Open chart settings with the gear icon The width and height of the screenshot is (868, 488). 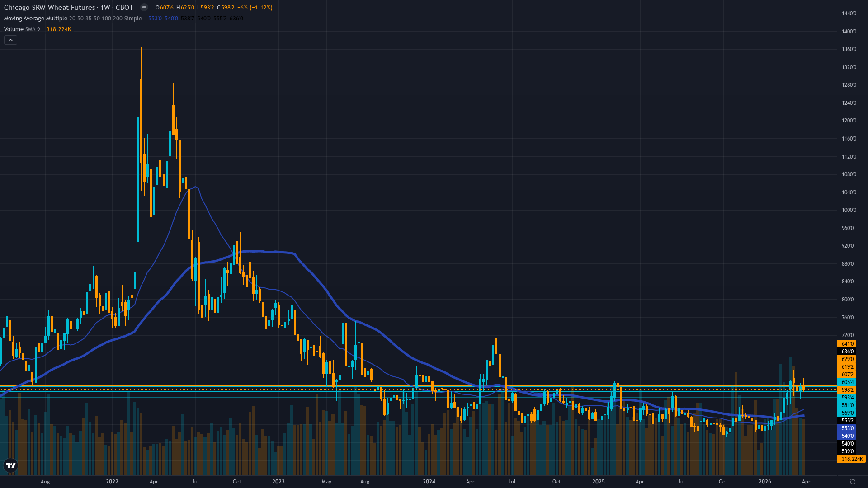point(853,482)
